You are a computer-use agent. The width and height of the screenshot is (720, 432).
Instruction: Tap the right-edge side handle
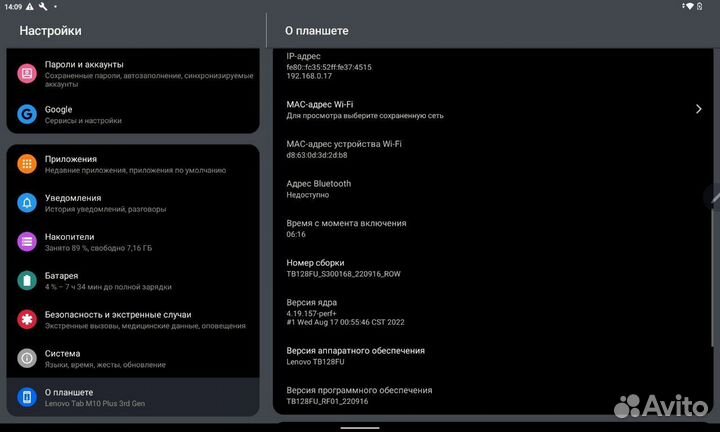point(713,197)
